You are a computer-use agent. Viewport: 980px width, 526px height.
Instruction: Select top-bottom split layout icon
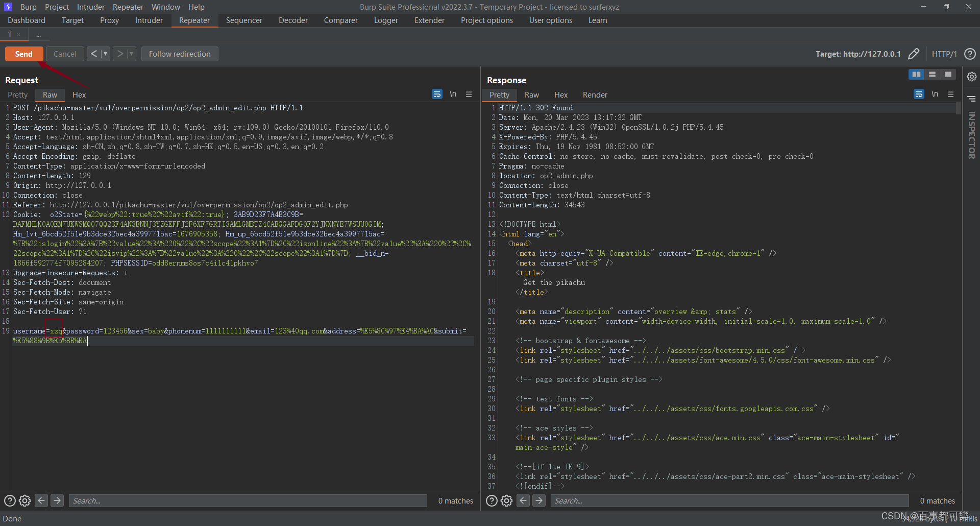pos(932,75)
